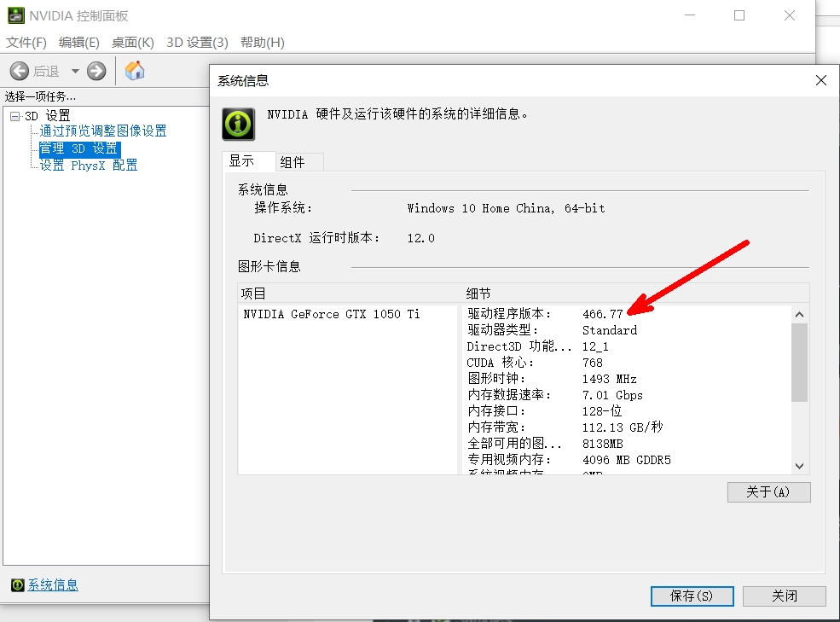Click the 系统信息 link at bottom left

pyautogui.click(x=53, y=585)
